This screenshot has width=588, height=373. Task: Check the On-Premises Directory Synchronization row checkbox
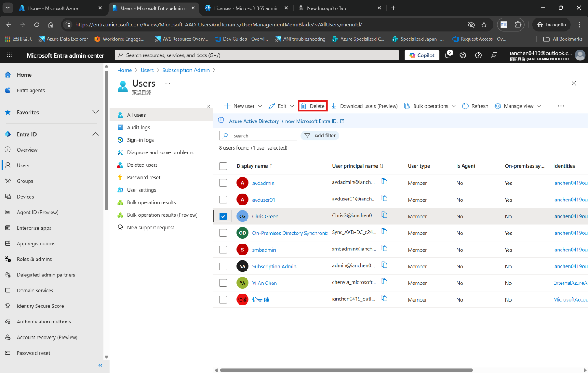pos(223,233)
